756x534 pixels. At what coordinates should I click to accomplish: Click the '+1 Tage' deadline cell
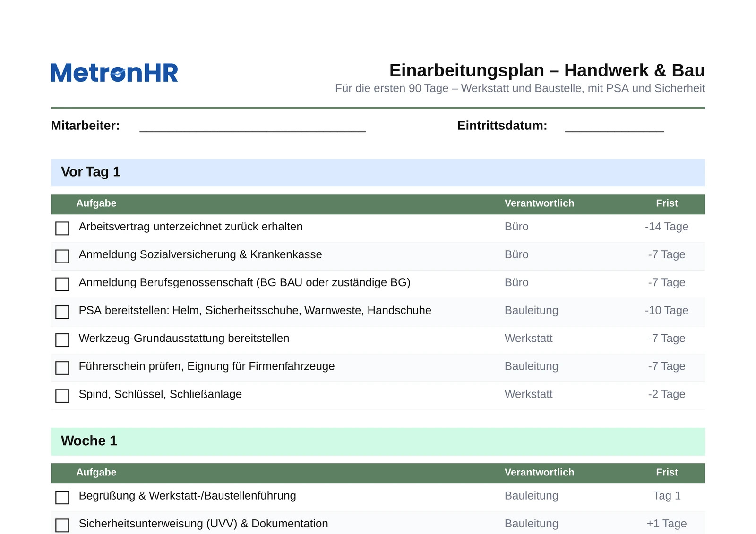(667, 523)
